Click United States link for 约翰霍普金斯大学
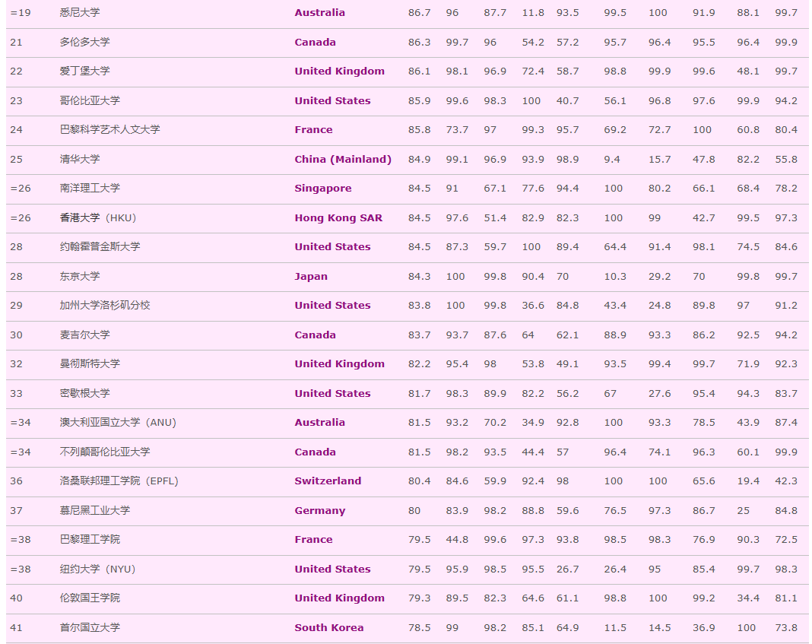812x644 pixels. tap(332, 247)
